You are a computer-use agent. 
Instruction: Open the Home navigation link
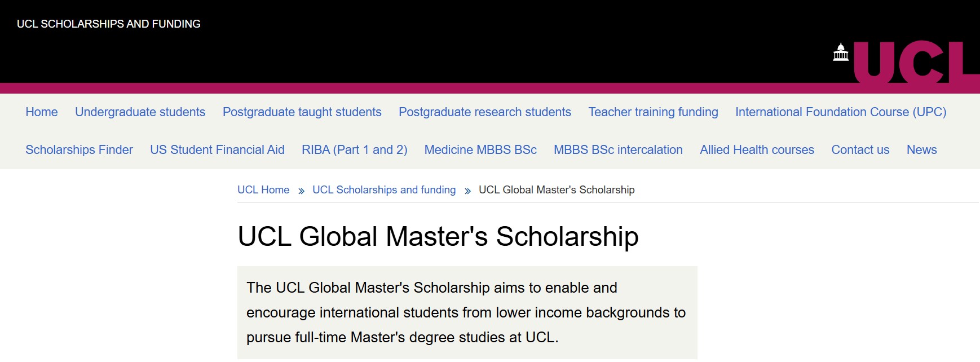41,112
